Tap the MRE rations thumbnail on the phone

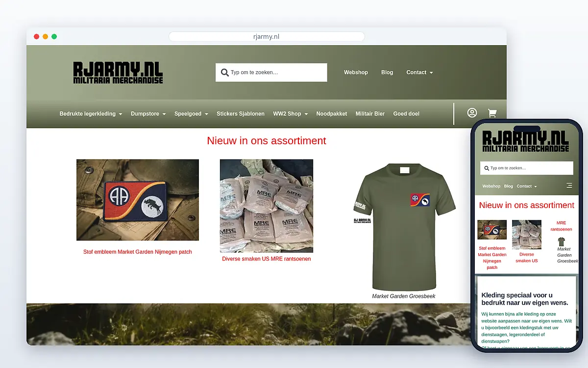point(527,235)
